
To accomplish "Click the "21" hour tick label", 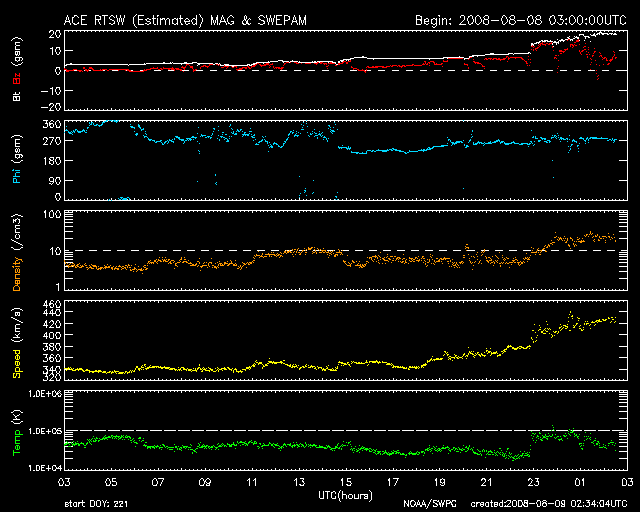I will 487,483.
